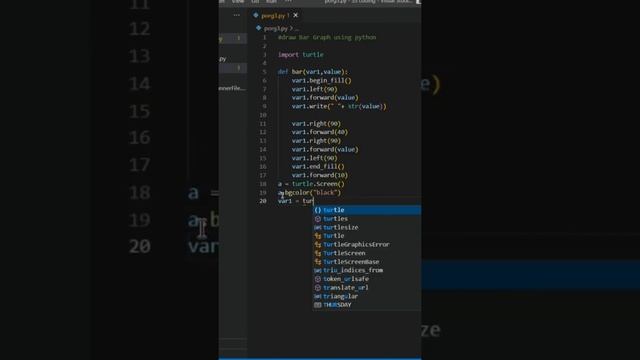
Task: Choose the THURSDAY constant suggestion
Action: pyautogui.click(x=367, y=305)
